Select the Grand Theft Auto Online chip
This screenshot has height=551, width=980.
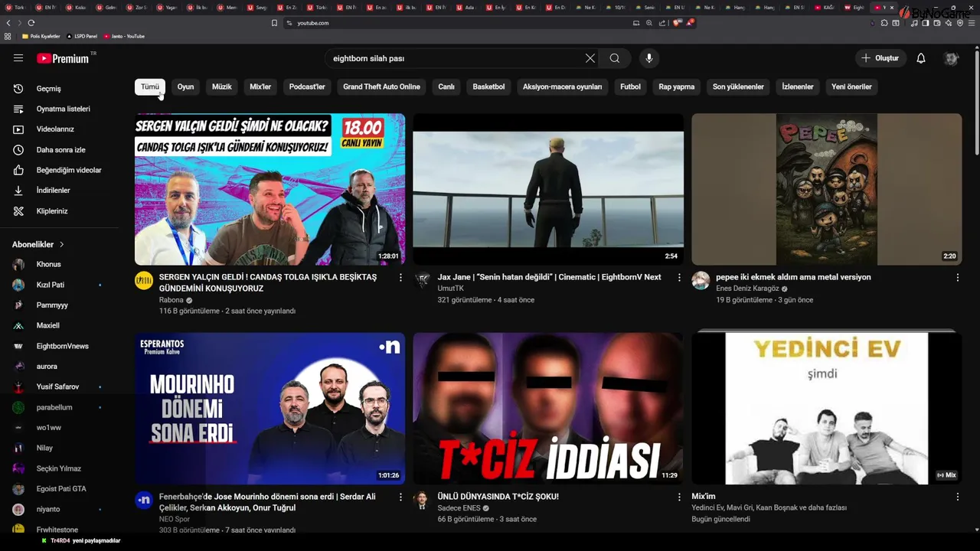pos(381,86)
